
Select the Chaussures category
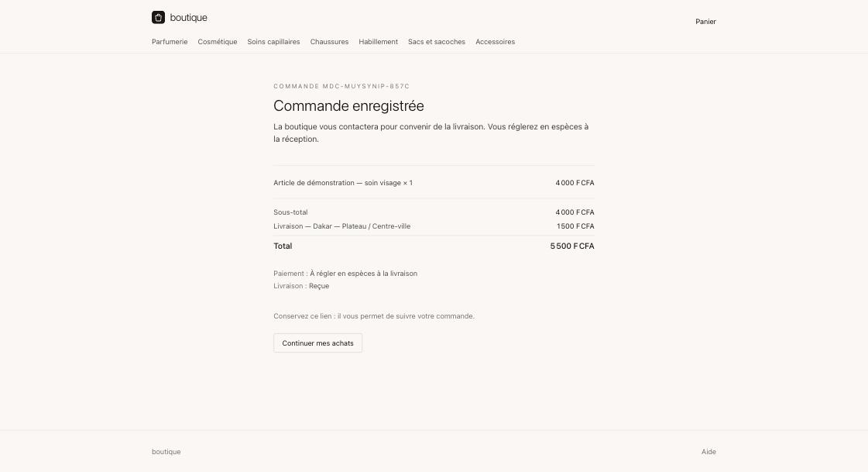click(x=329, y=42)
